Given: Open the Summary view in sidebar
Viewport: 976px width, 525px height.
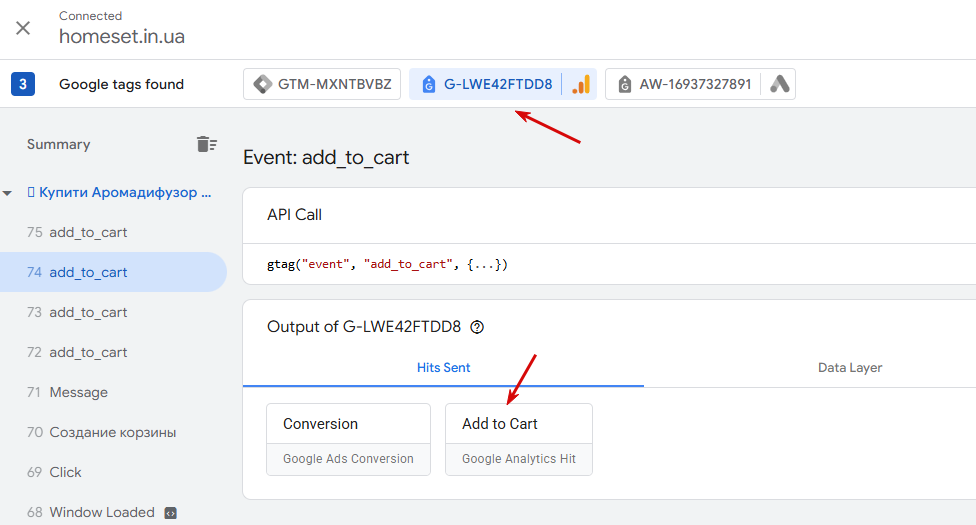Looking at the screenshot, I should [x=59, y=144].
